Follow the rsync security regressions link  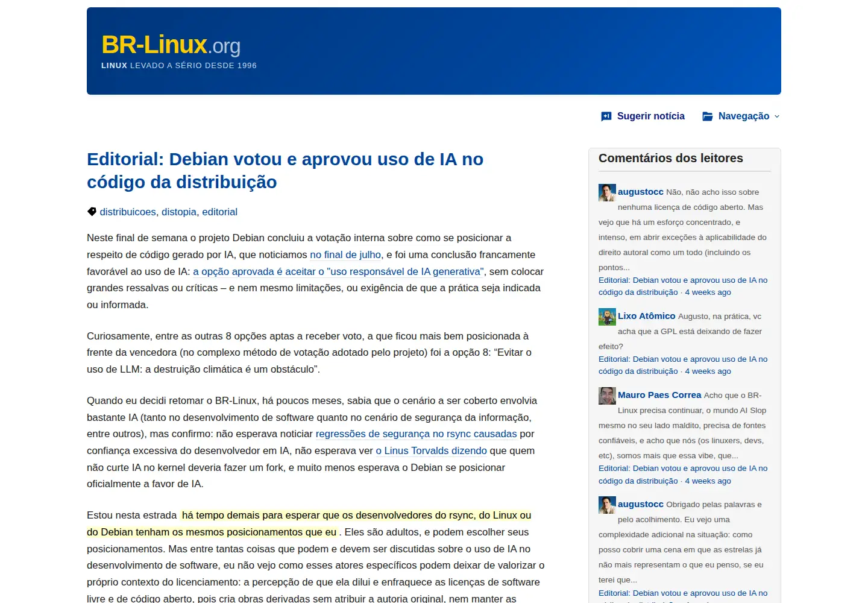[416, 434]
